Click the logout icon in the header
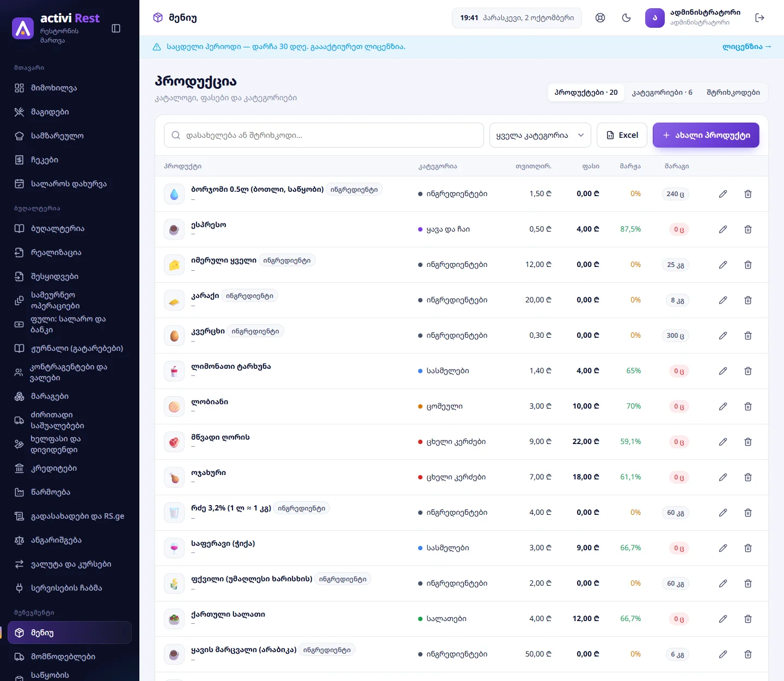 click(x=760, y=18)
